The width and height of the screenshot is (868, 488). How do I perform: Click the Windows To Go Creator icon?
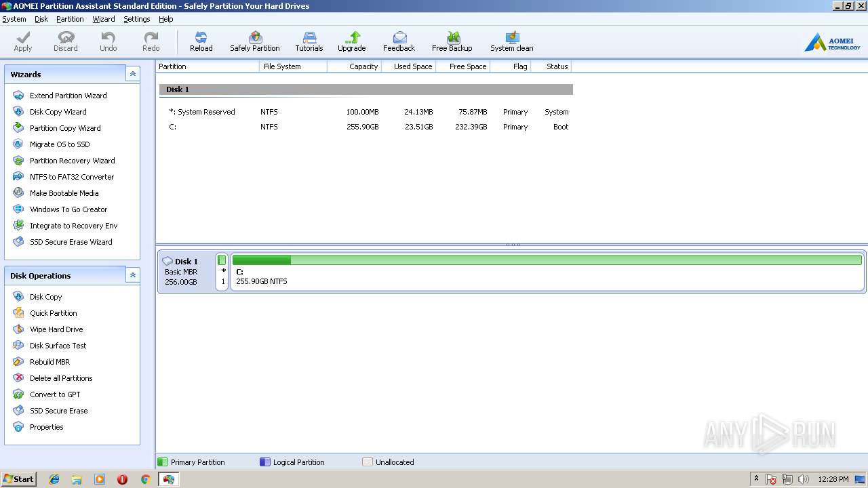(18, 209)
